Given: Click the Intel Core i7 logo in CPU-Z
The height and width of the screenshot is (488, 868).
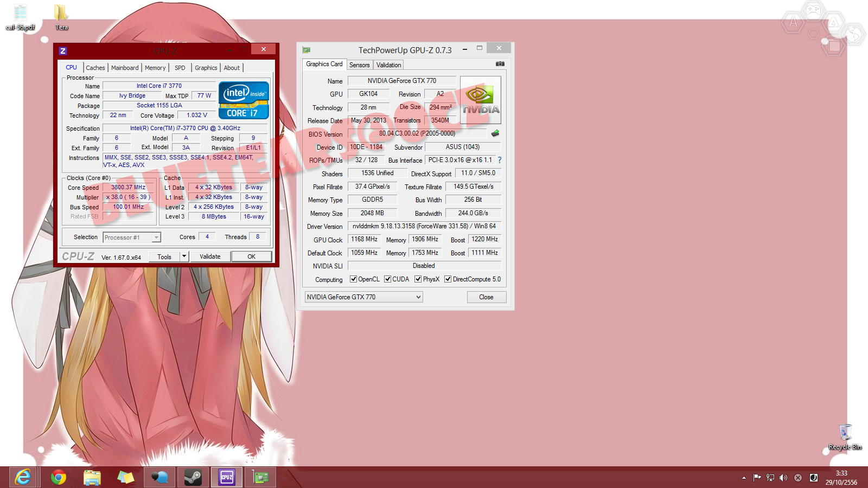Looking at the screenshot, I should (244, 100).
